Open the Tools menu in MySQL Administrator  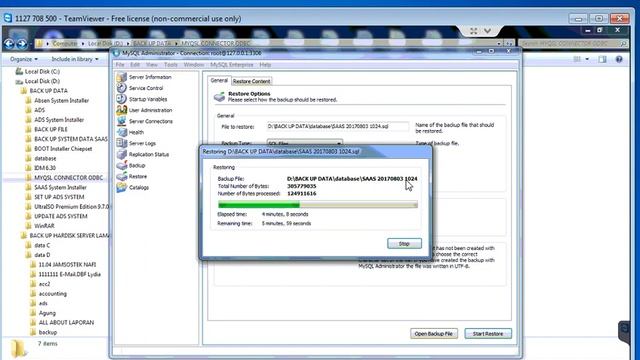tap(171, 65)
